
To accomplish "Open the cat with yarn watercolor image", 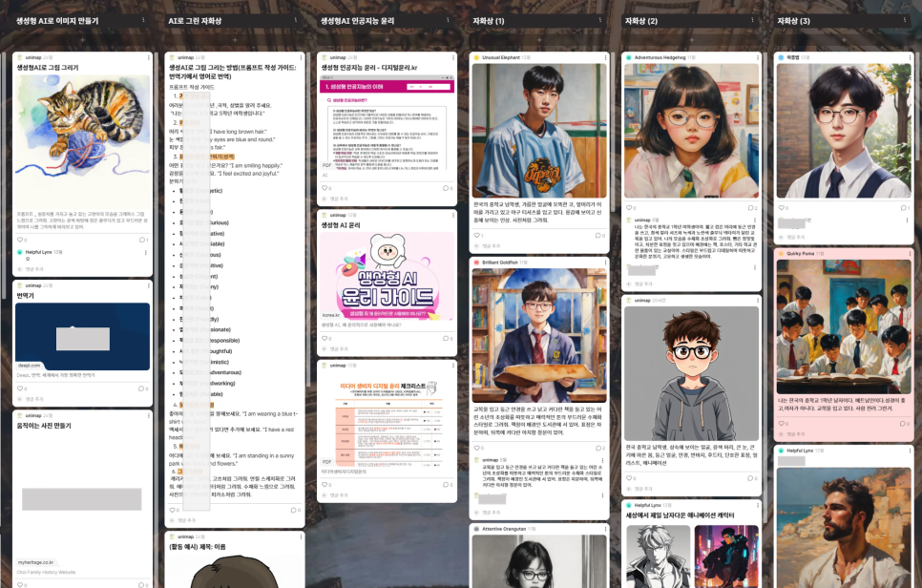I will (x=82, y=141).
